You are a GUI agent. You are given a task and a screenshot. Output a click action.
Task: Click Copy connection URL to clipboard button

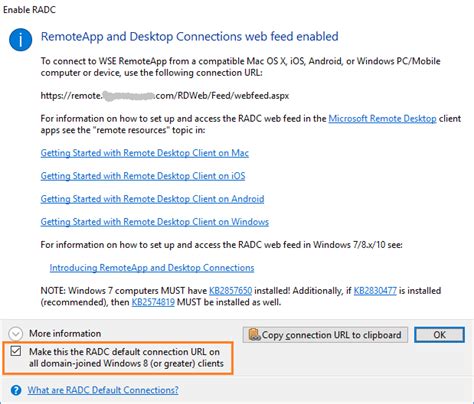[325, 335]
